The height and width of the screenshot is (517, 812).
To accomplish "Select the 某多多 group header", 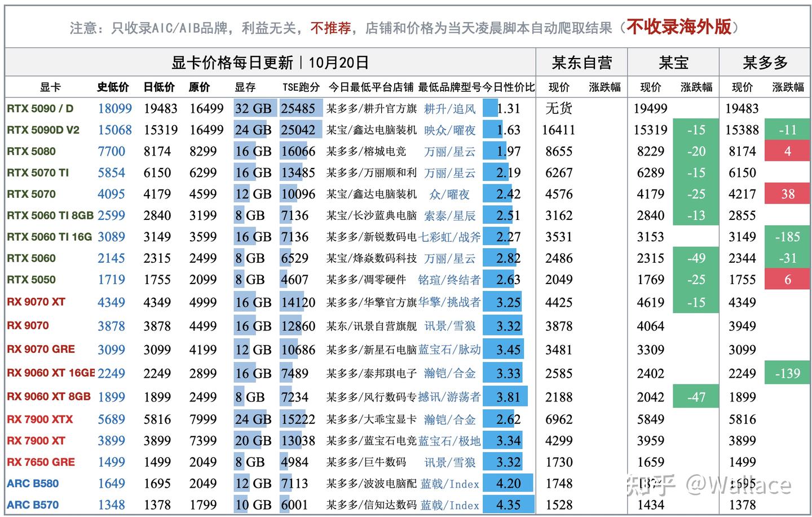I will pyautogui.click(x=765, y=63).
